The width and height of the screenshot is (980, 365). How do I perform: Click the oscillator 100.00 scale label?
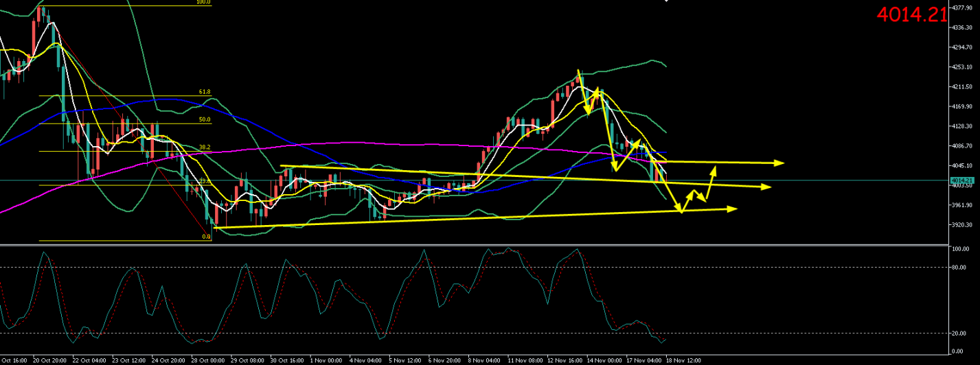[959, 249]
